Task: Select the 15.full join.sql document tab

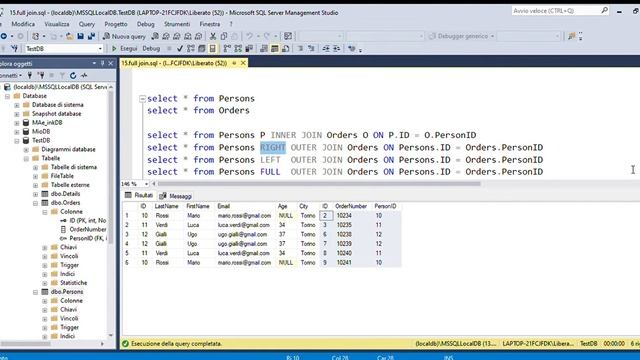Action: 174,63
